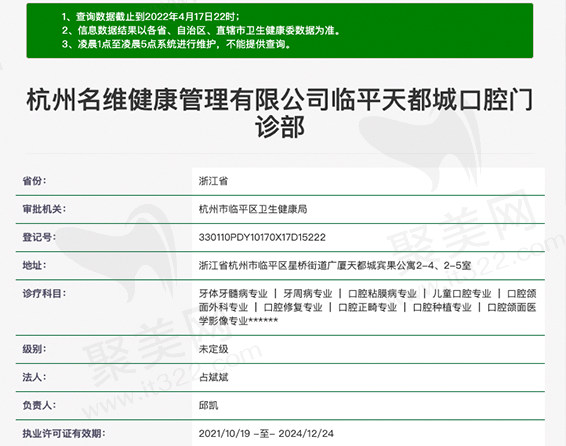566x446 pixels.
Task: Select validity dates 2021/10/19 -至- 2024/12/24
Action: (x=266, y=433)
